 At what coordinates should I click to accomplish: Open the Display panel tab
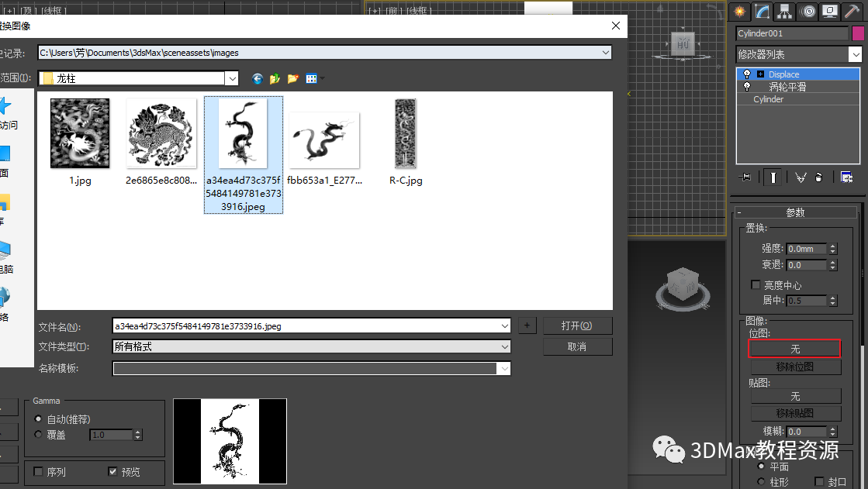830,11
